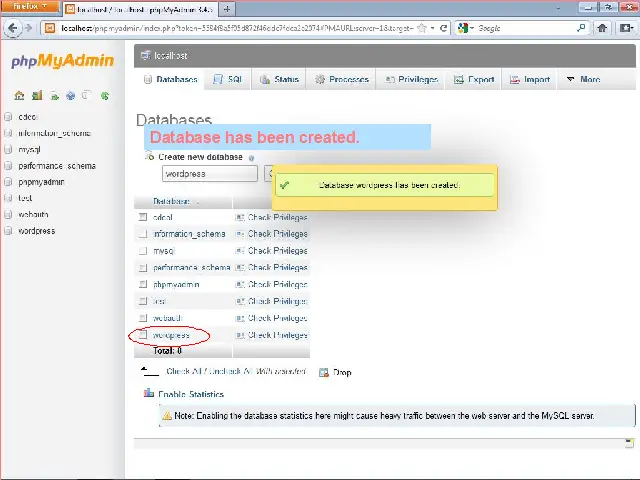
Task: Tick the checkbox for wordpress database
Action: click(142, 335)
